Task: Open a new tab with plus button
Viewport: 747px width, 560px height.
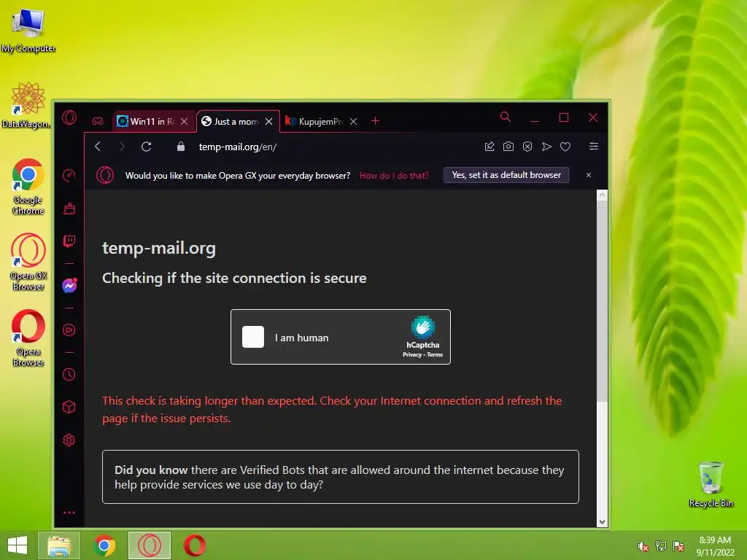Action: click(x=376, y=121)
